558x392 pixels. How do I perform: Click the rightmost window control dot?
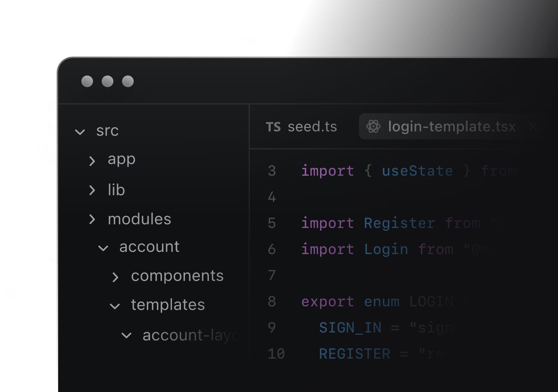tap(128, 81)
